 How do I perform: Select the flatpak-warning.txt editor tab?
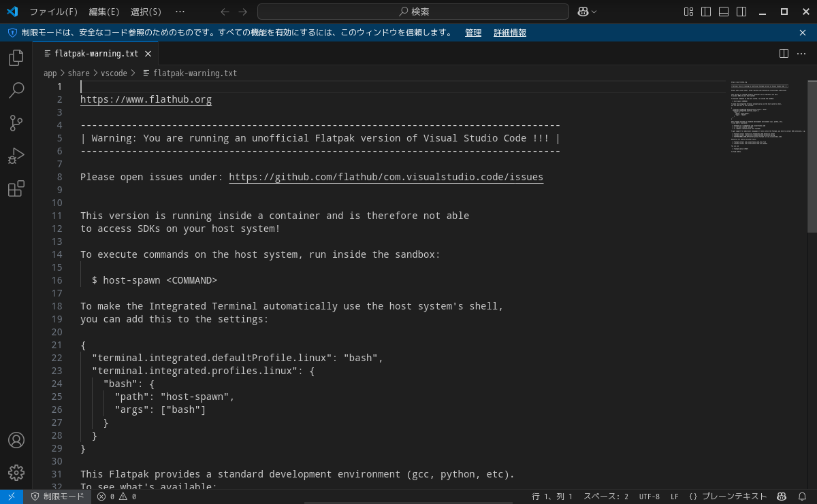click(95, 53)
